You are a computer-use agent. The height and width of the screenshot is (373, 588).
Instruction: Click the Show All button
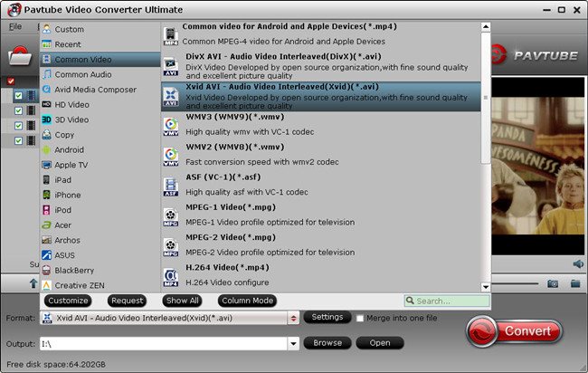pyautogui.click(x=182, y=301)
